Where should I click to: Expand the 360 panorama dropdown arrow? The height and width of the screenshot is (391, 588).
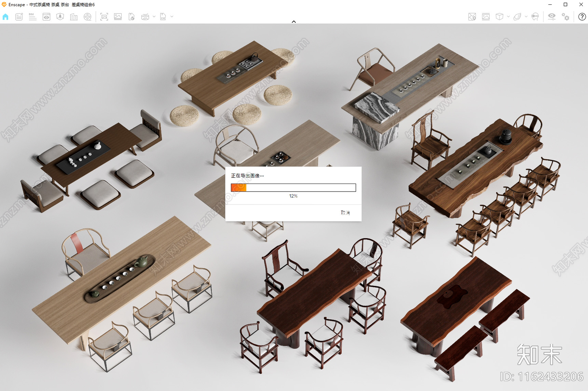coord(154,17)
